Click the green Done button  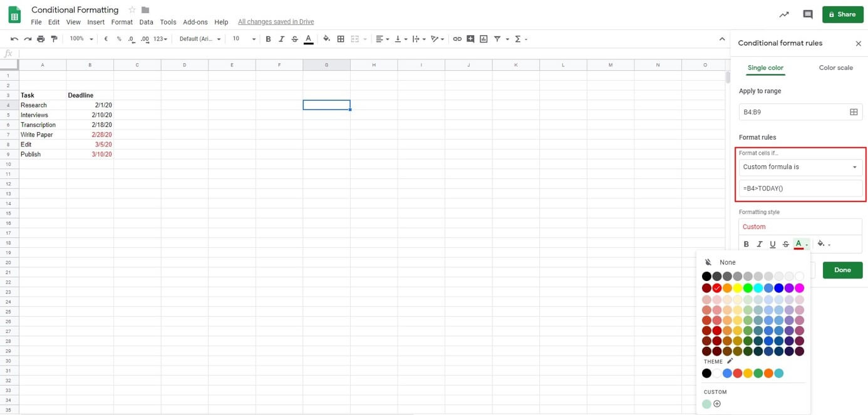842,270
